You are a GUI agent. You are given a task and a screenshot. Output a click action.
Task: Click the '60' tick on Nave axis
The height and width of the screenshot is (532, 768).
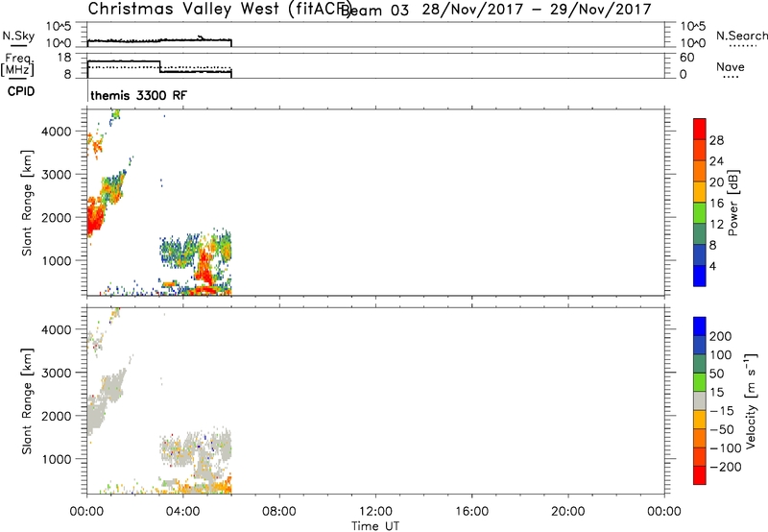coord(687,58)
